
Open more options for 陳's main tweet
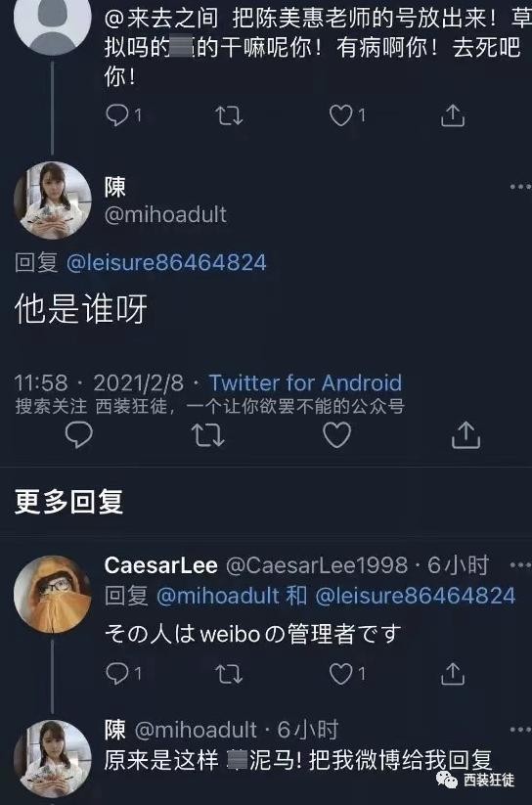520,187
